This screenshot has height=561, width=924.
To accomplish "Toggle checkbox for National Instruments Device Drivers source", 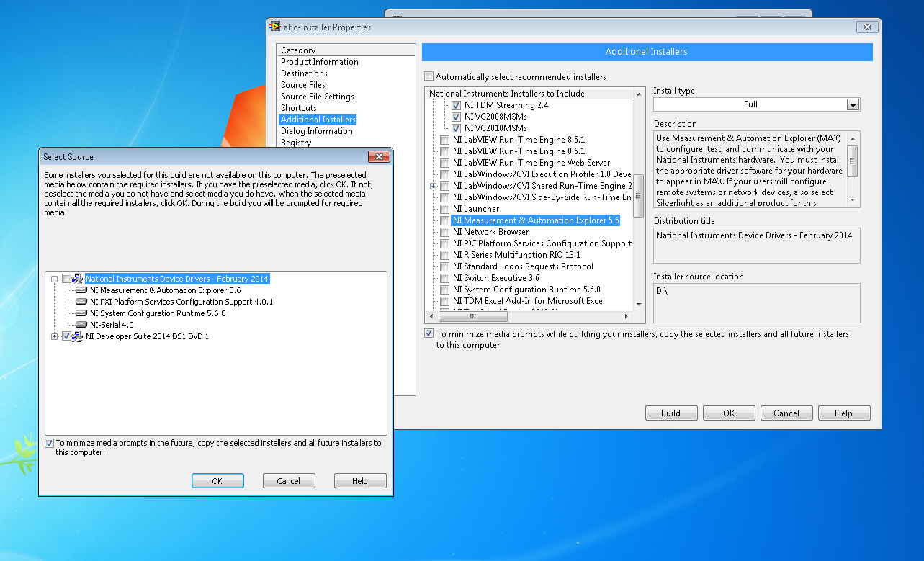I will pyautogui.click(x=67, y=279).
